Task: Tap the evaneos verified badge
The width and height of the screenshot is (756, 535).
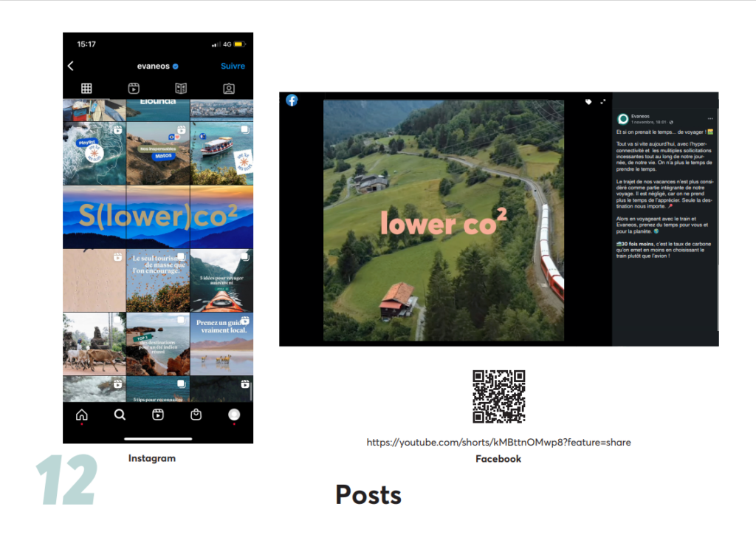Action: pyautogui.click(x=176, y=67)
